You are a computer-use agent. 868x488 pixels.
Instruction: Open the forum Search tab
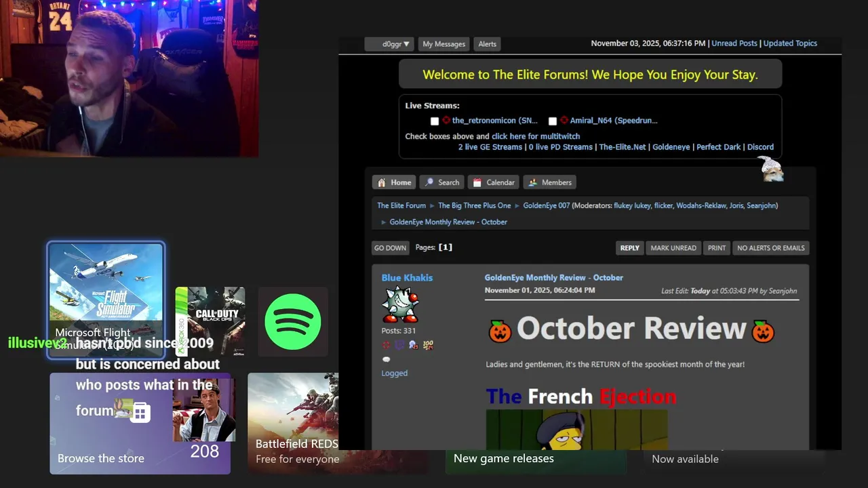point(441,182)
